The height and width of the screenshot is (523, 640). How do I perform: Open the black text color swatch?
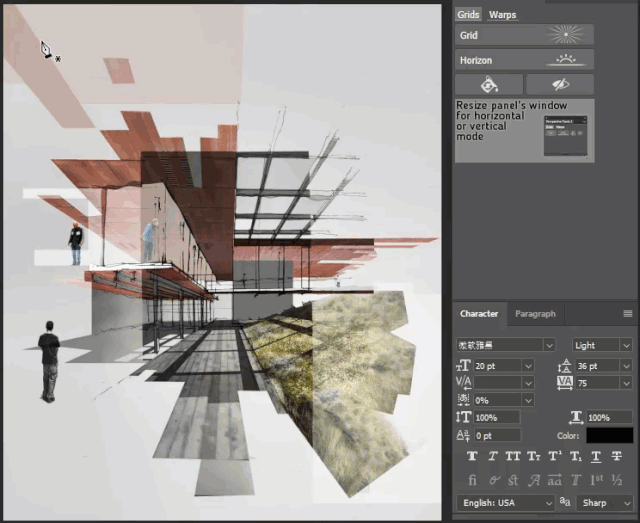pyautogui.click(x=610, y=436)
